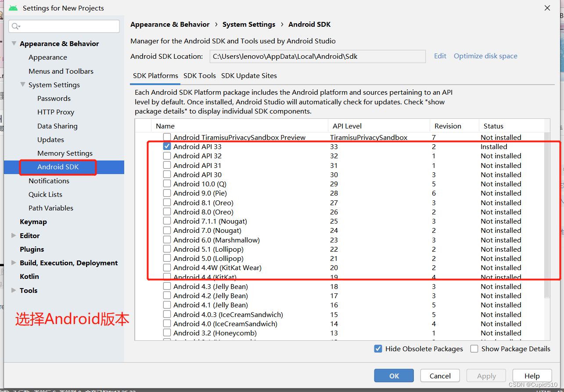Check Android TiramisuPrivacySandbox Preview checkbox

click(x=167, y=137)
